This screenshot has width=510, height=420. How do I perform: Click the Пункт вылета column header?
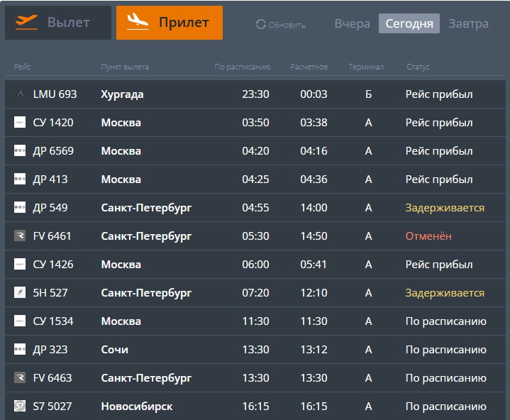tap(125, 67)
